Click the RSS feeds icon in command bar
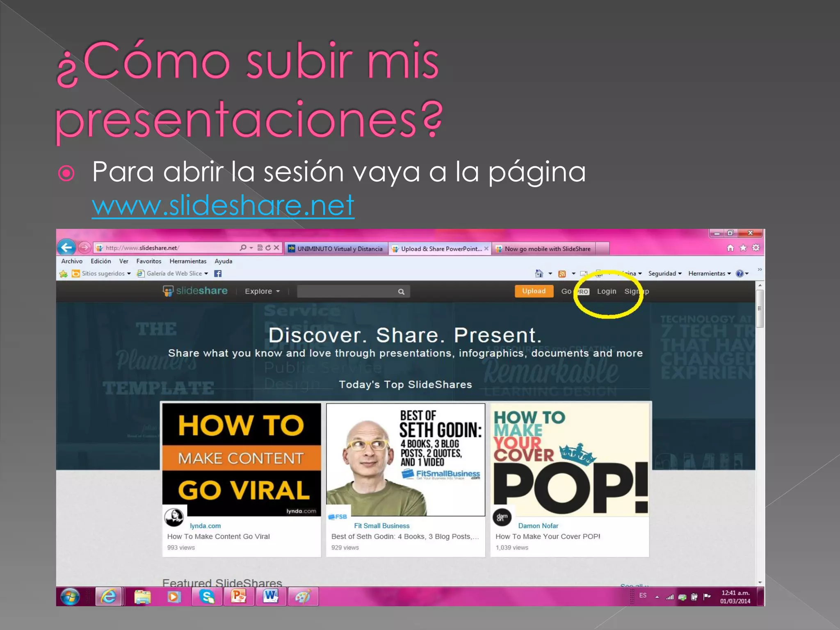Image resolution: width=840 pixels, height=630 pixels. pyautogui.click(x=562, y=274)
